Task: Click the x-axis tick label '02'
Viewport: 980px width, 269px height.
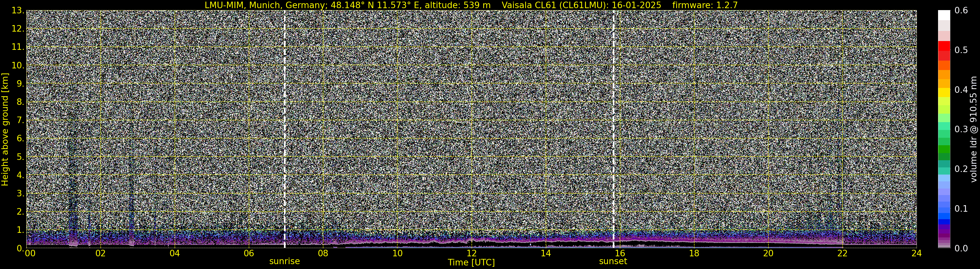Action: [101, 253]
